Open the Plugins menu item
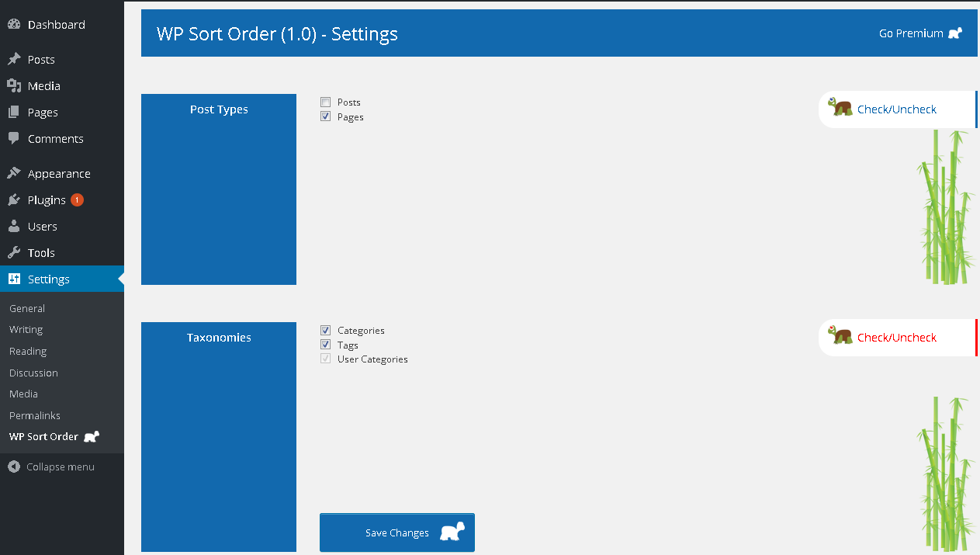 62,199
